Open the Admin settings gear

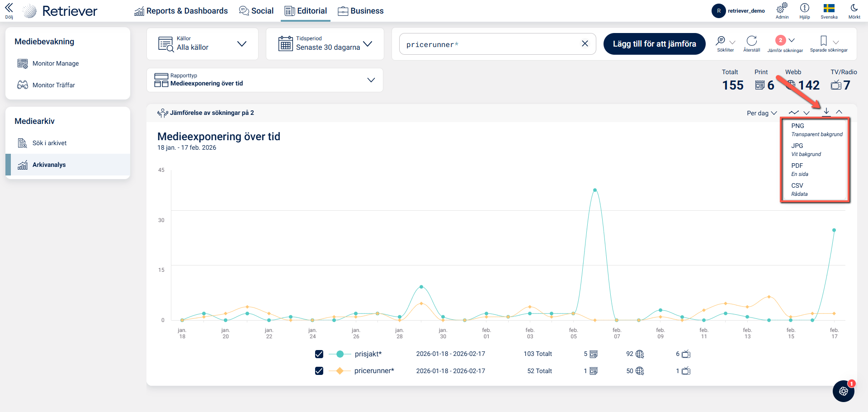click(x=782, y=8)
